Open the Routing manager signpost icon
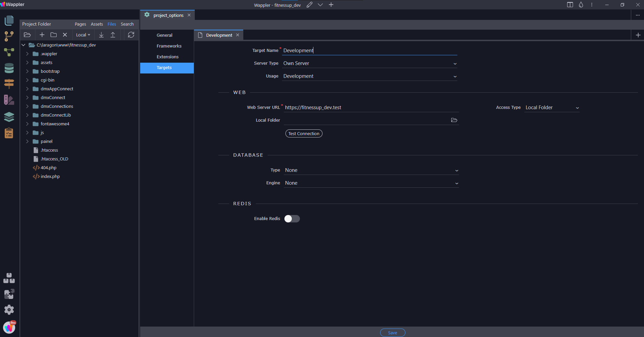 point(9,84)
